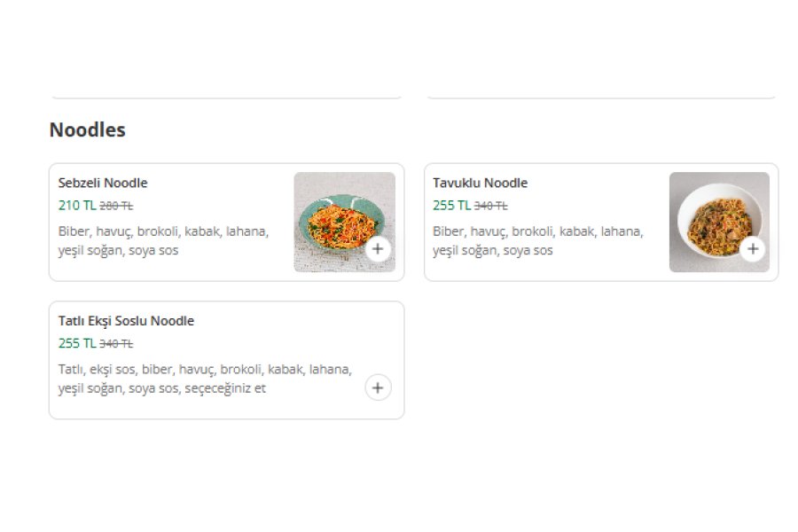
Task: Click the Sebzeli Noodle ingredients description
Action: (x=163, y=241)
